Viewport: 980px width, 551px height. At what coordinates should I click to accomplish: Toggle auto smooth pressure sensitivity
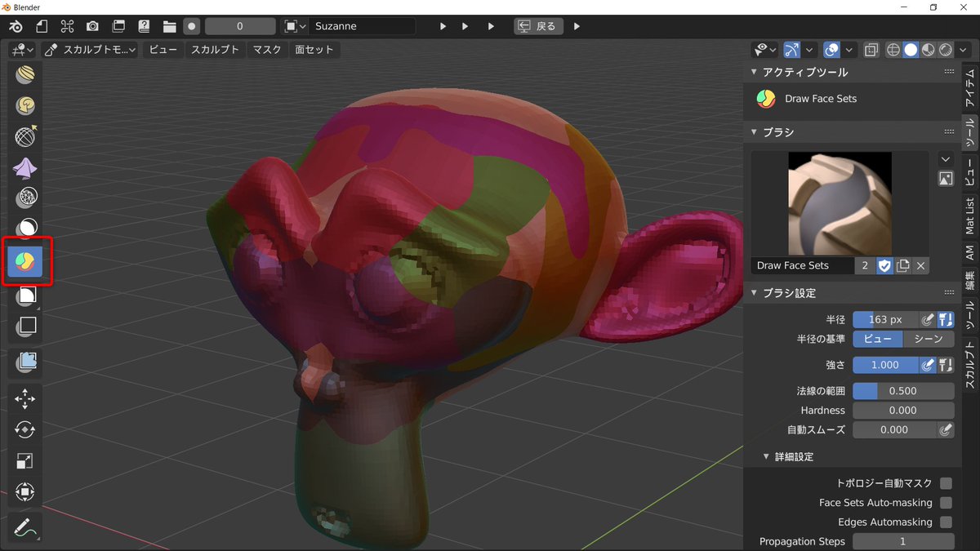click(946, 429)
